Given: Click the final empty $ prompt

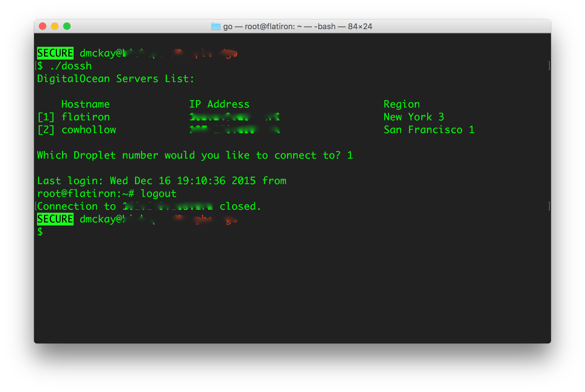Looking at the screenshot, I should 40,232.
